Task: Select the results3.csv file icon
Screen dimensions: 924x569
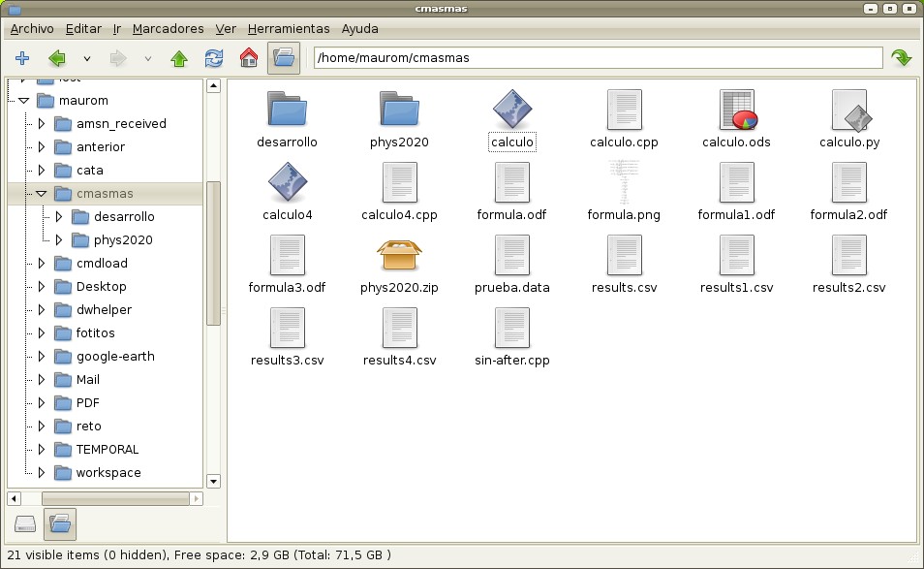Action: point(287,328)
